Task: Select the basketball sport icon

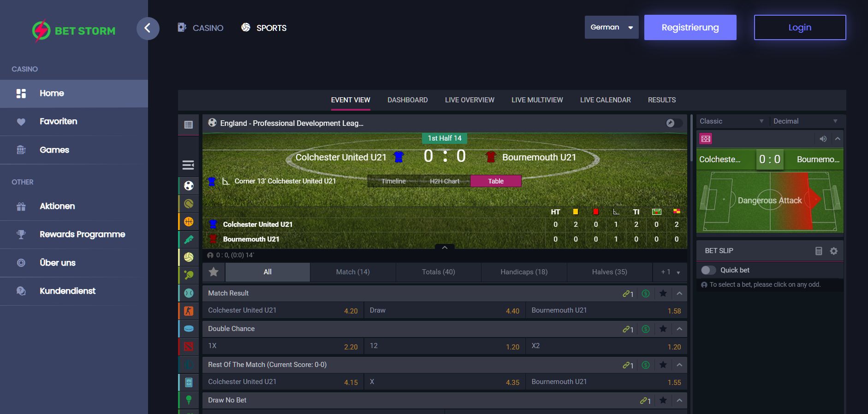Action: [189, 222]
